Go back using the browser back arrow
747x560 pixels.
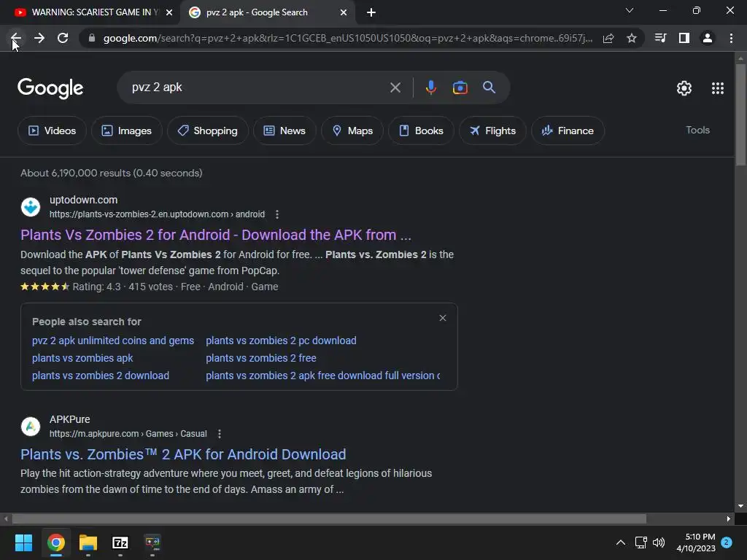(x=16, y=38)
